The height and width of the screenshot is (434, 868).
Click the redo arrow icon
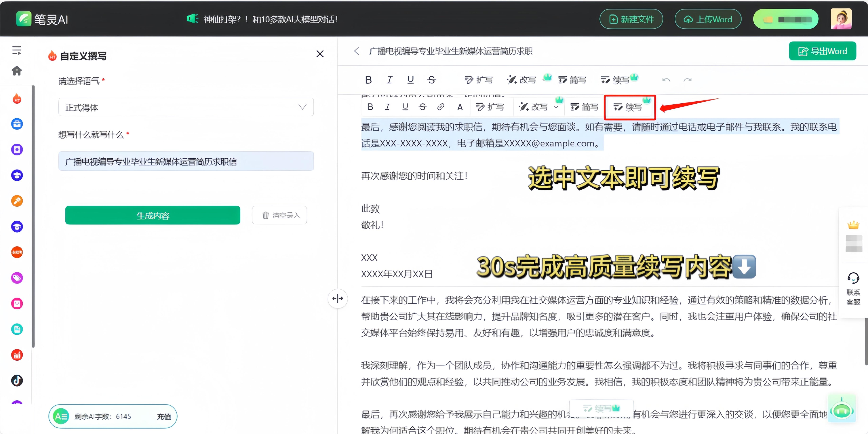click(687, 80)
